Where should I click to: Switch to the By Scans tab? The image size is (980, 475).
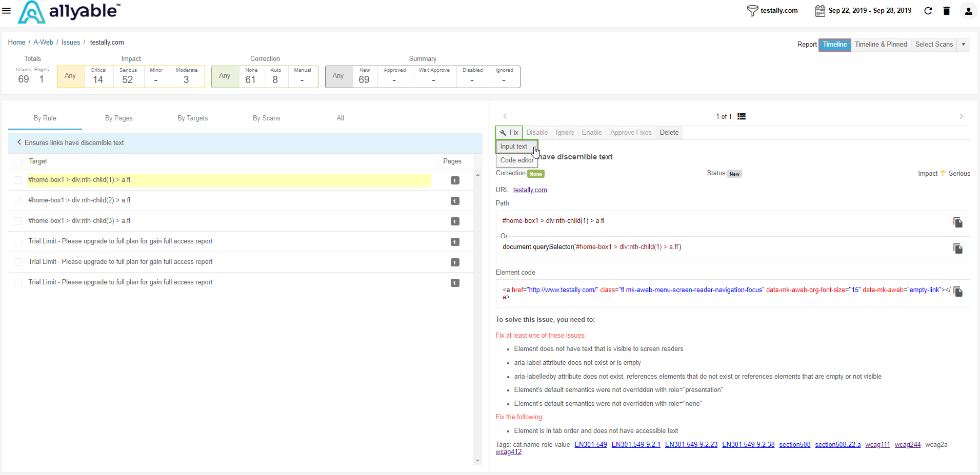click(x=267, y=118)
